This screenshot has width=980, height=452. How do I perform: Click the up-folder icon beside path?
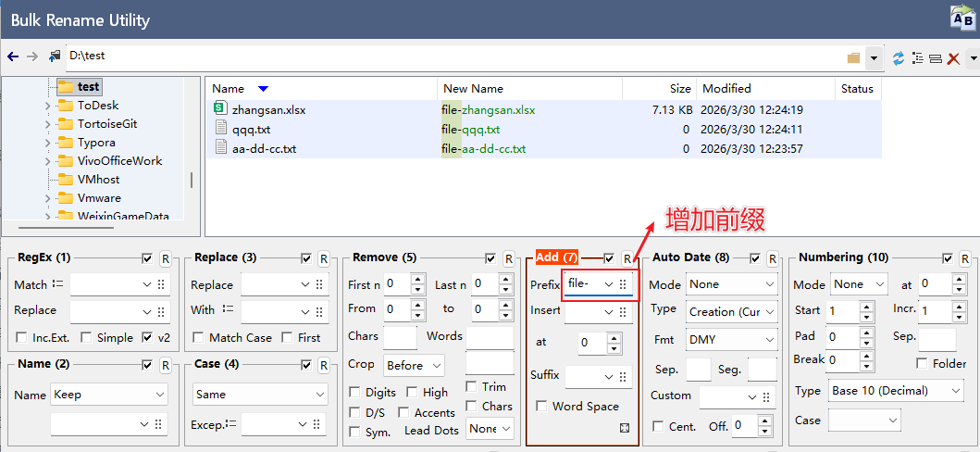tap(55, 56)
